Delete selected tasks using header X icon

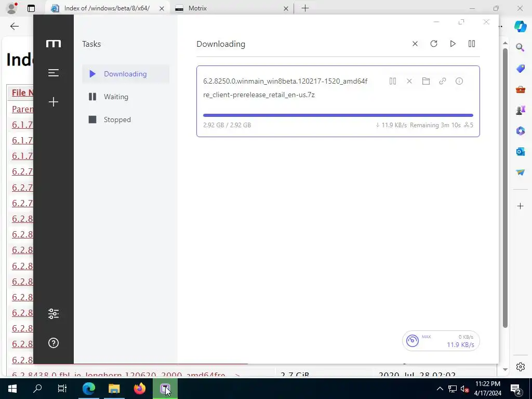(415, 44)
